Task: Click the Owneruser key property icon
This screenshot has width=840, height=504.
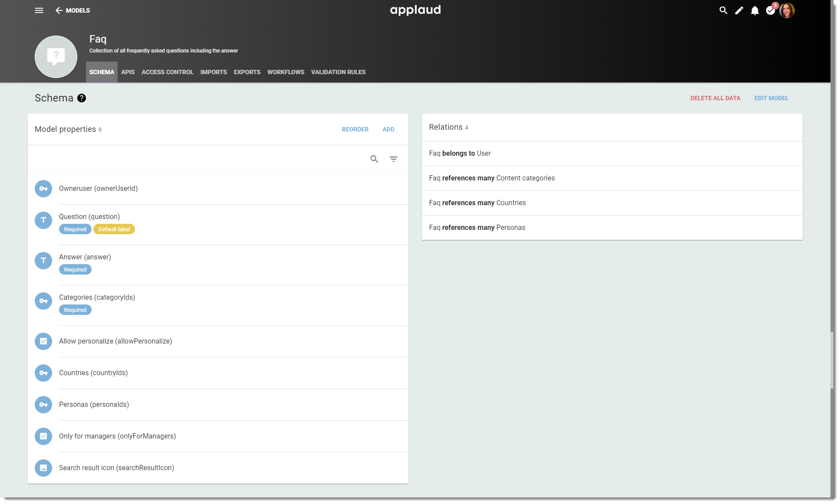Action: (x=43, y=189)
